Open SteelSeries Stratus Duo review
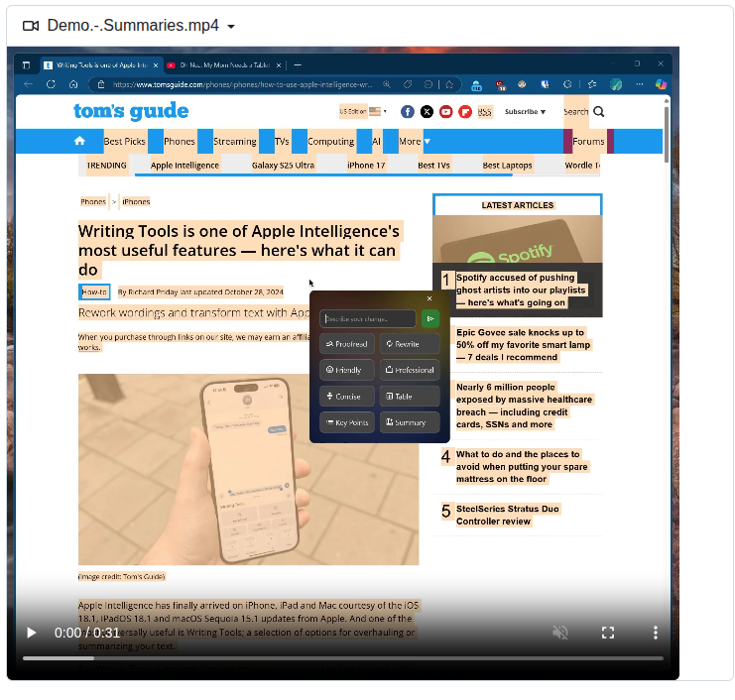The width and height of the screenshot is (735, 700). click(508, 515)
